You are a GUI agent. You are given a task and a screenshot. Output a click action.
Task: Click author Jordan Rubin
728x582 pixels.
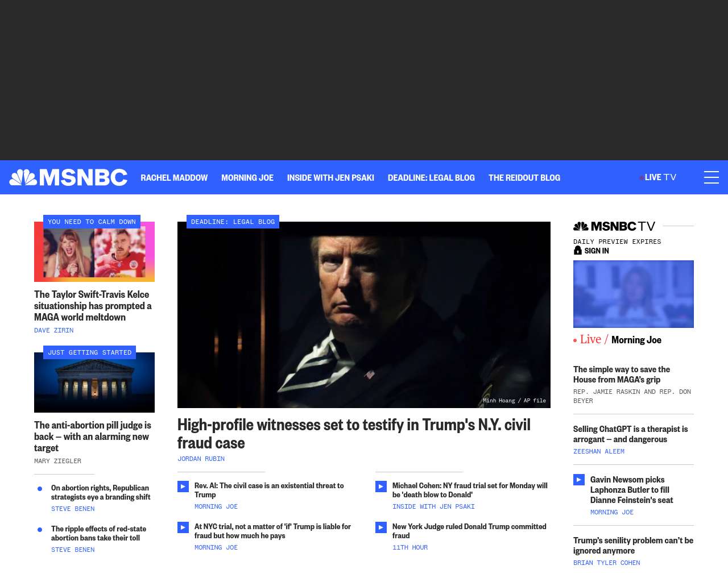point(201,459)
